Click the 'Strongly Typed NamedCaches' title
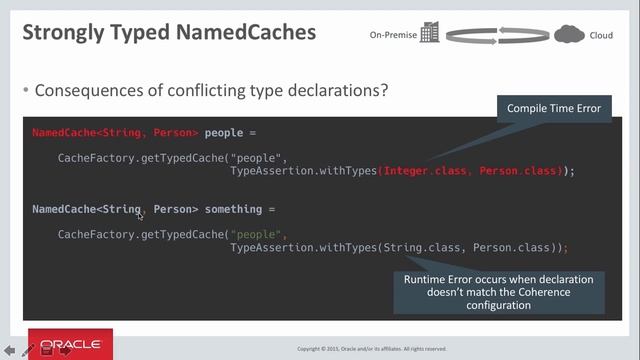Screen dimensions: 640x360 pyautogui.click(x=169, y=32)
